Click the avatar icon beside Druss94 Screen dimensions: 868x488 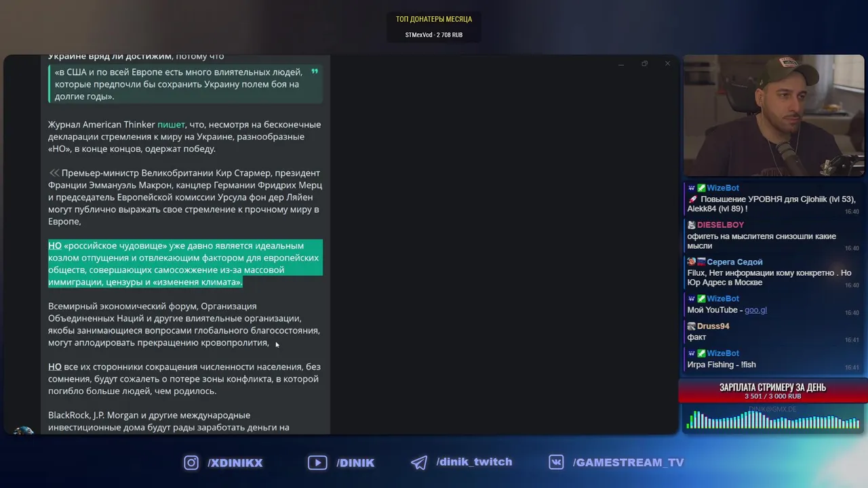[x=691, y=326]
